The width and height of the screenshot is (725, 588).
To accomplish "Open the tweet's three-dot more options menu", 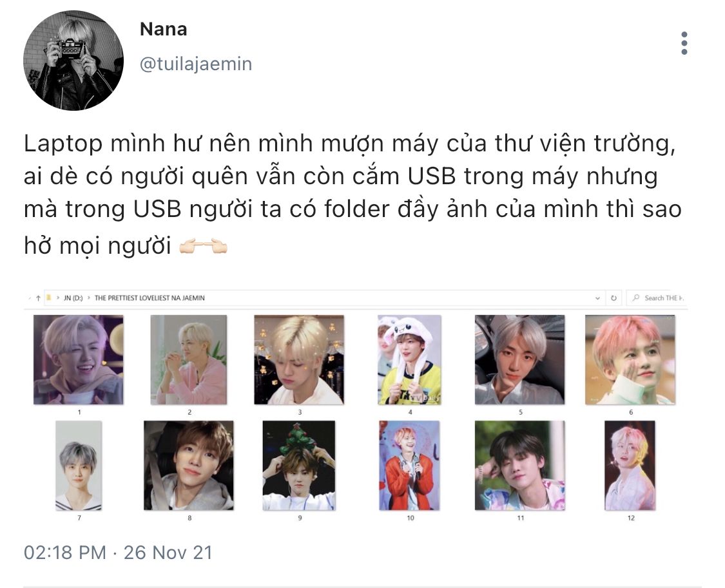I will [x=684, y=43].
